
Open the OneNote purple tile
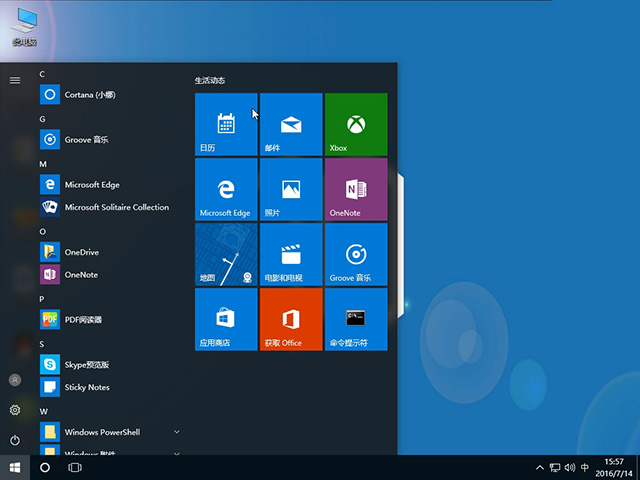click(355, 189)
